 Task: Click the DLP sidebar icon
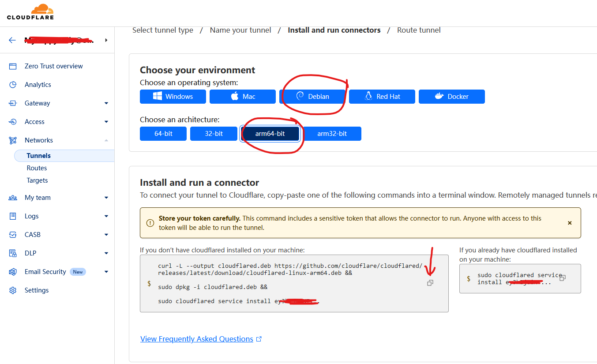pos(13,253)
